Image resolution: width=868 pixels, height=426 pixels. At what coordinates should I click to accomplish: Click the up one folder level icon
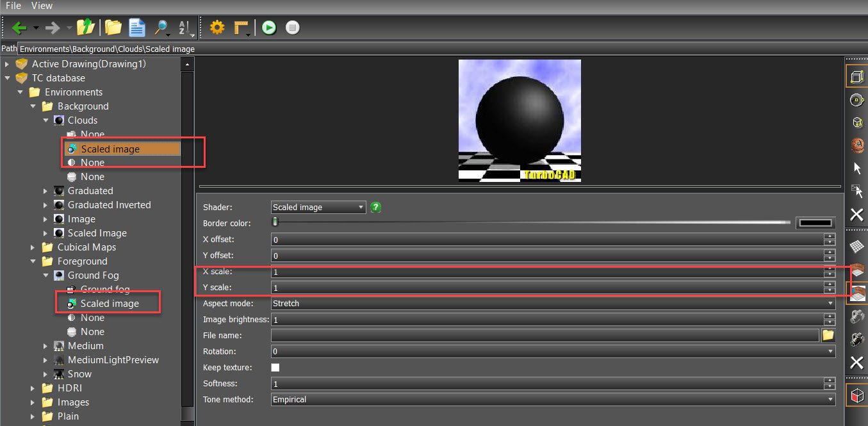tap(85, 28)
